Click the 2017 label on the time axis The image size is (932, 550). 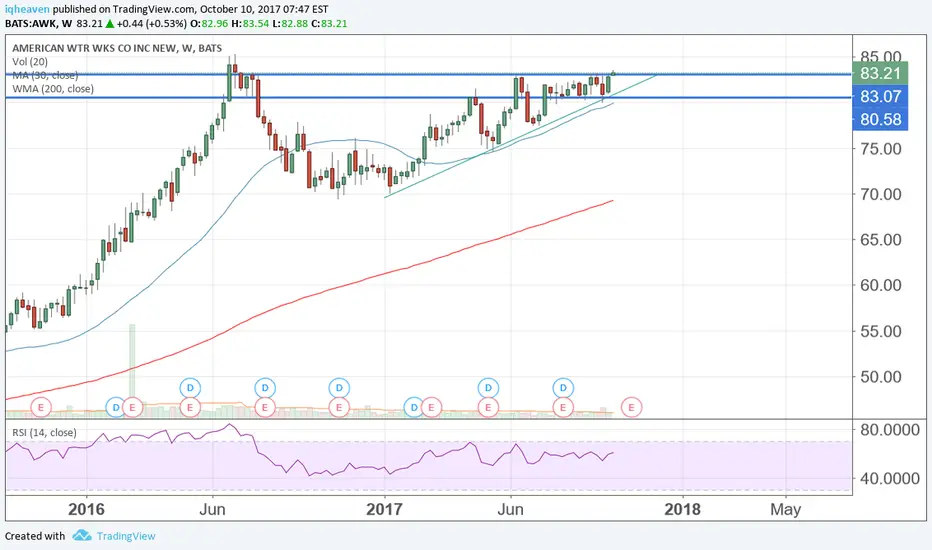click(384, 510)
